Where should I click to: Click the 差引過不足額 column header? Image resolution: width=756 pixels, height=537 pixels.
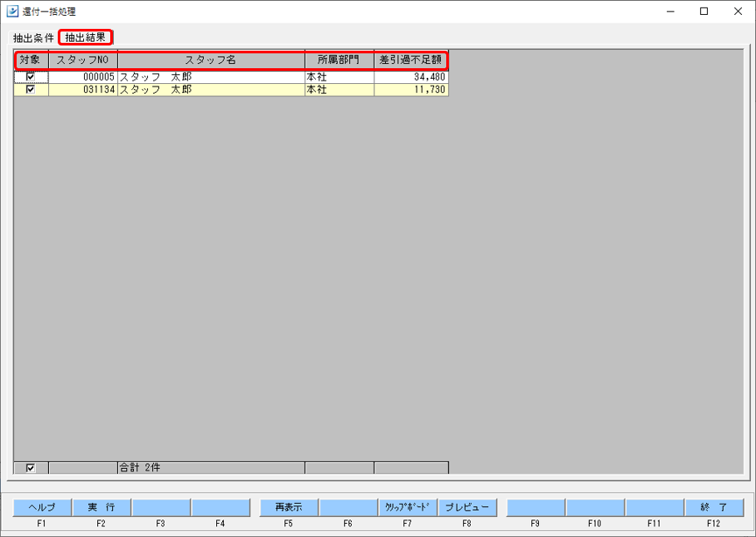(x=410, y=60)
